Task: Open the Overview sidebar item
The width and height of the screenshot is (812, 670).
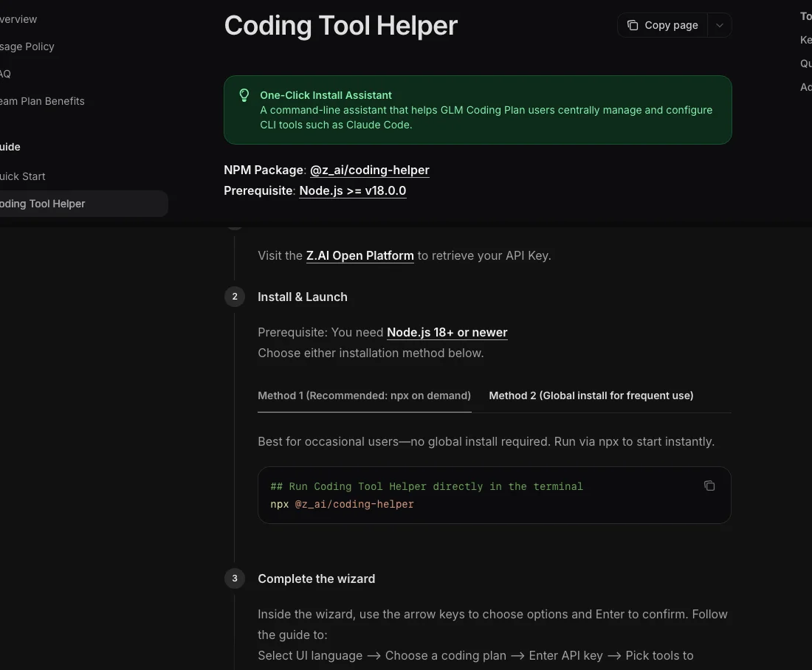Action: click(x=18, y=19)
